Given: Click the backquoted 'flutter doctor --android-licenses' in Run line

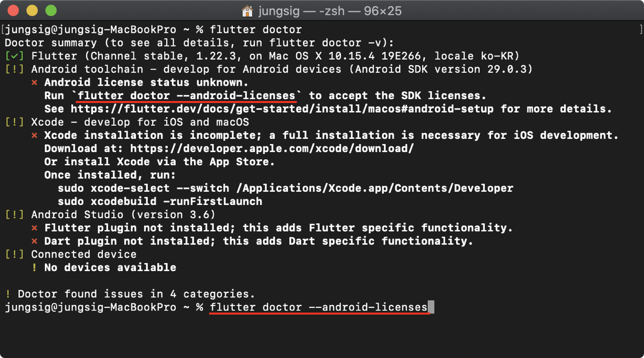Looking at the screenshot, I should tap(186, 96).
